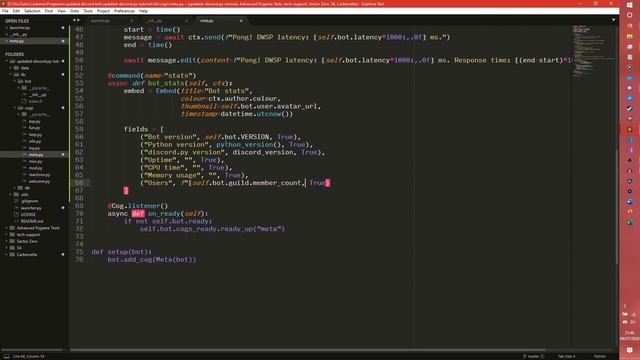This screenshot has height=360, width=640.
Task: Open the Find menu
Action: (49, 11)
